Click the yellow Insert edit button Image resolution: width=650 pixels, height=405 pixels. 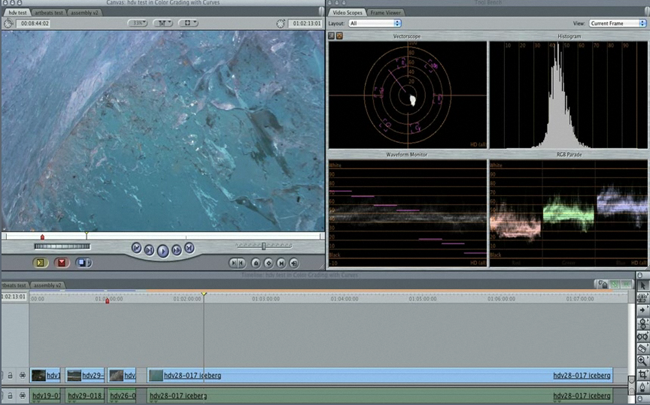41,262
